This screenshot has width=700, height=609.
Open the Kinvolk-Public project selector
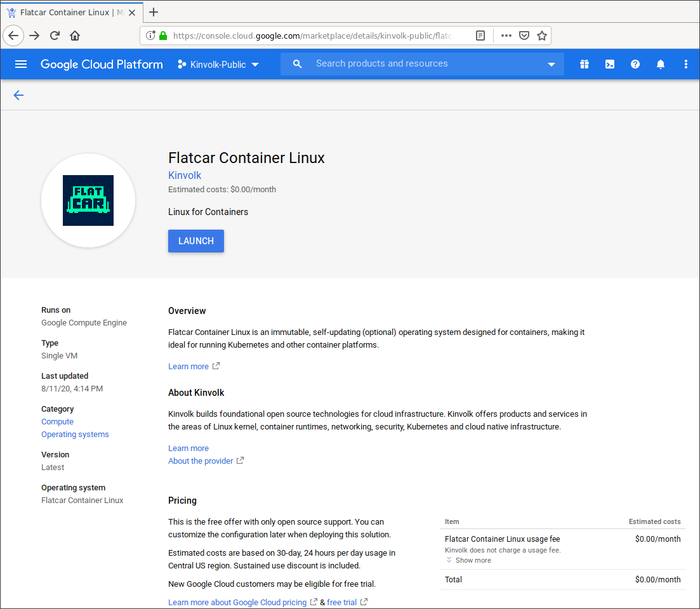[x=218, y=63]
